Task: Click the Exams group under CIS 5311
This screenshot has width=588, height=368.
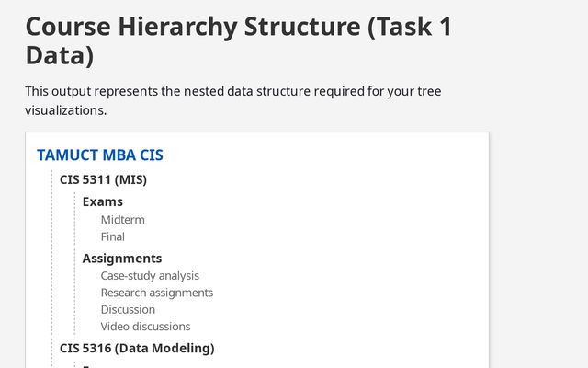Action: click(102, 201)
